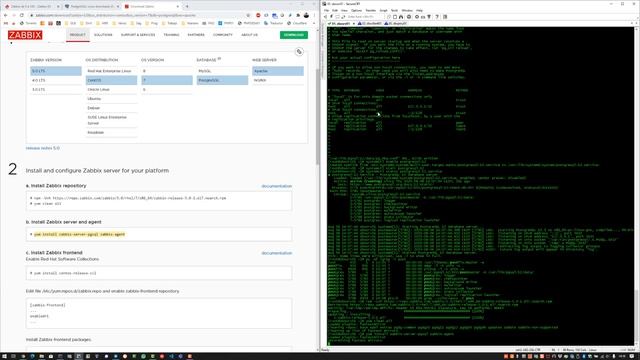The image size is (640, 360).
Task: Go back in the browser
Action: pyautogui.click(x=5, y=15)
